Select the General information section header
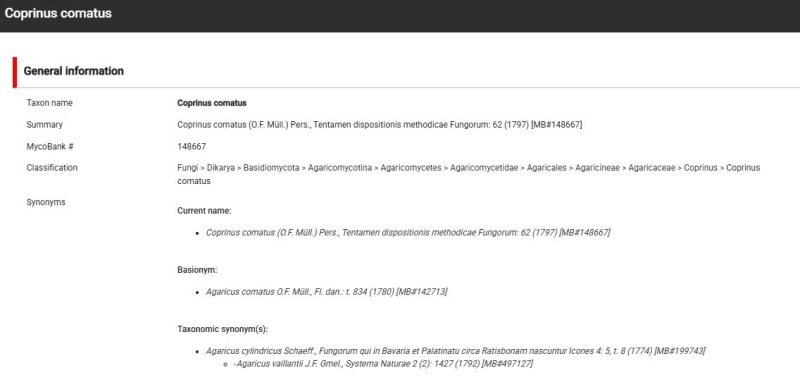Image resolution: width=800 pixels, height=380 pixels. point(74,71)
